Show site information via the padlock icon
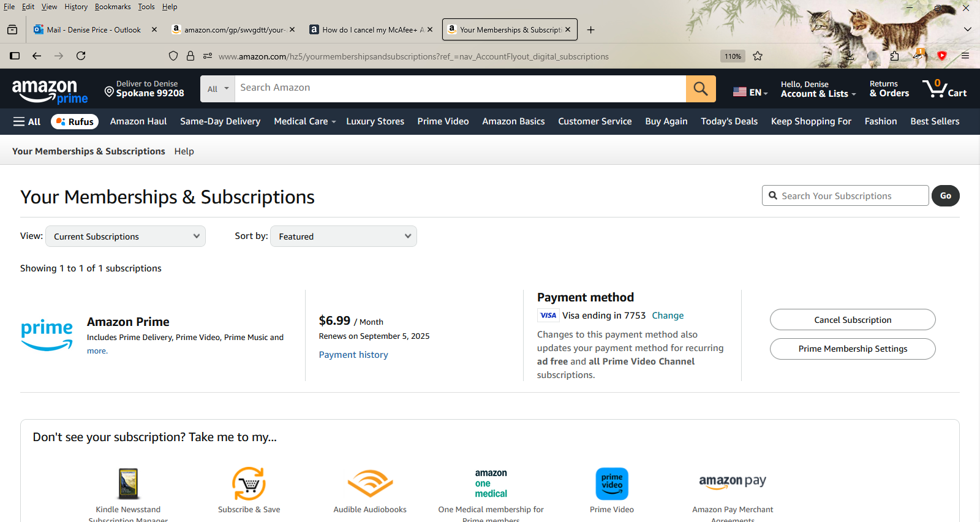Viewport: 980px width, 522px height. coord(190,56)
